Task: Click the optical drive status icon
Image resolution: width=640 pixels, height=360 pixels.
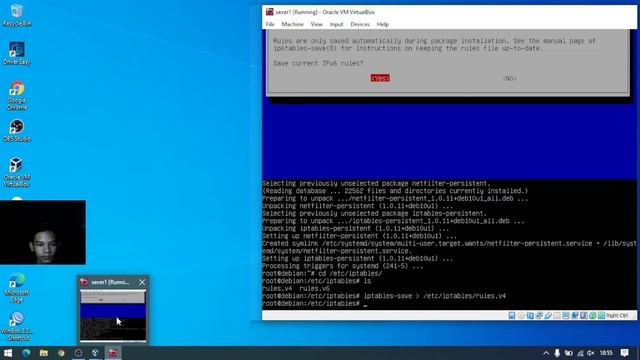Action: [x=521, y=316]
